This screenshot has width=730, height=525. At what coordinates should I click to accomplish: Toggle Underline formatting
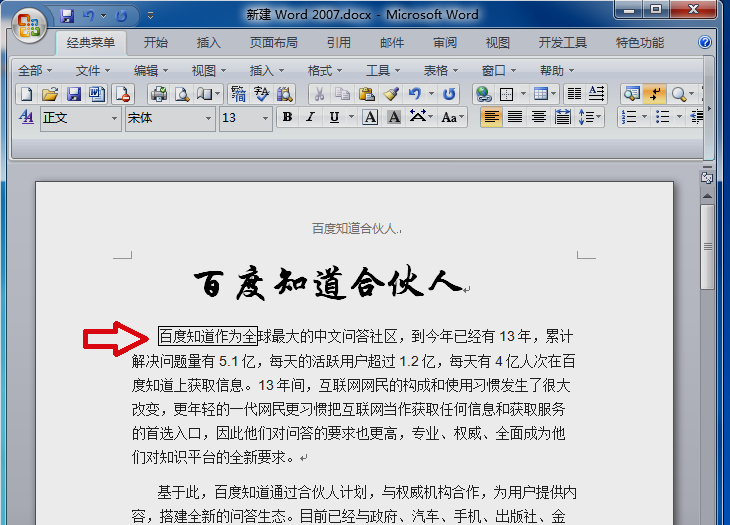tap(334, 117)
